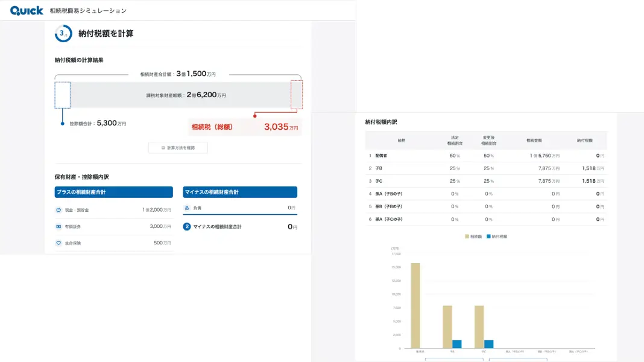The width and height of the screenshot is (644, 362).
Task: Select the プラスの相続財産合計 header
Action: pos(114,192)
